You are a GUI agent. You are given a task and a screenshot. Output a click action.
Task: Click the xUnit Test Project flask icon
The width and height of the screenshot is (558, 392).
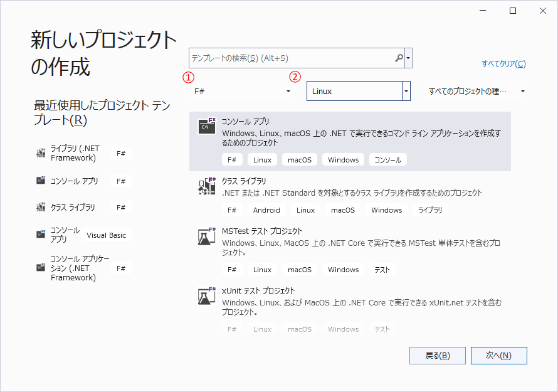[x=207, y=296]
